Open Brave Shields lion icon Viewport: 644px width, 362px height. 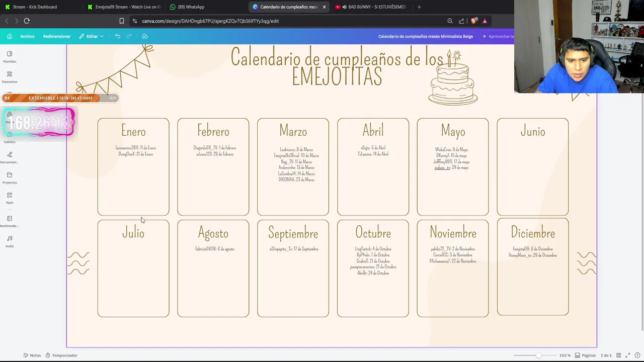coord(473,21)
